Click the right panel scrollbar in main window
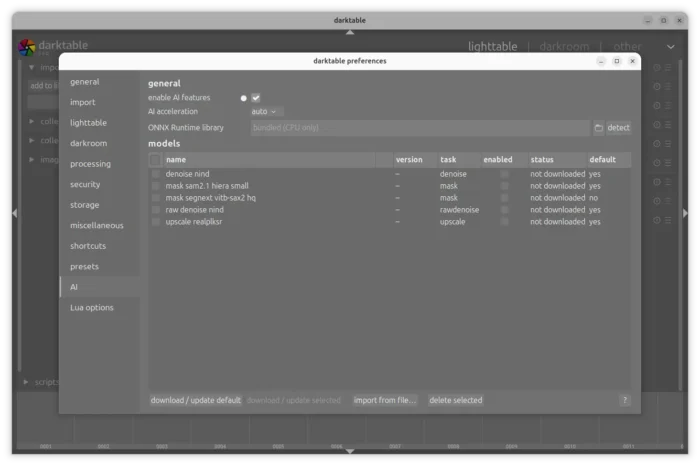Image resolution: width=700 pixels, height=466 pixels. click(x=680, y=223)
